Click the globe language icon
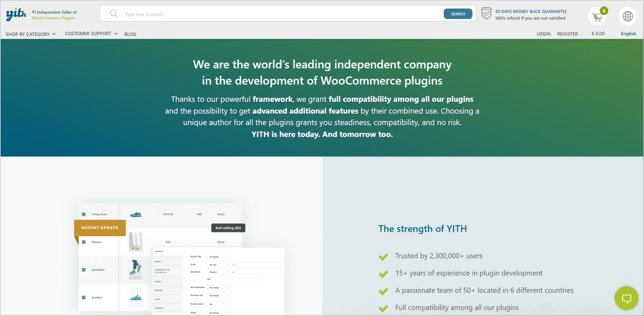Viewport: 644px width, 316px height. pos(628,16)
